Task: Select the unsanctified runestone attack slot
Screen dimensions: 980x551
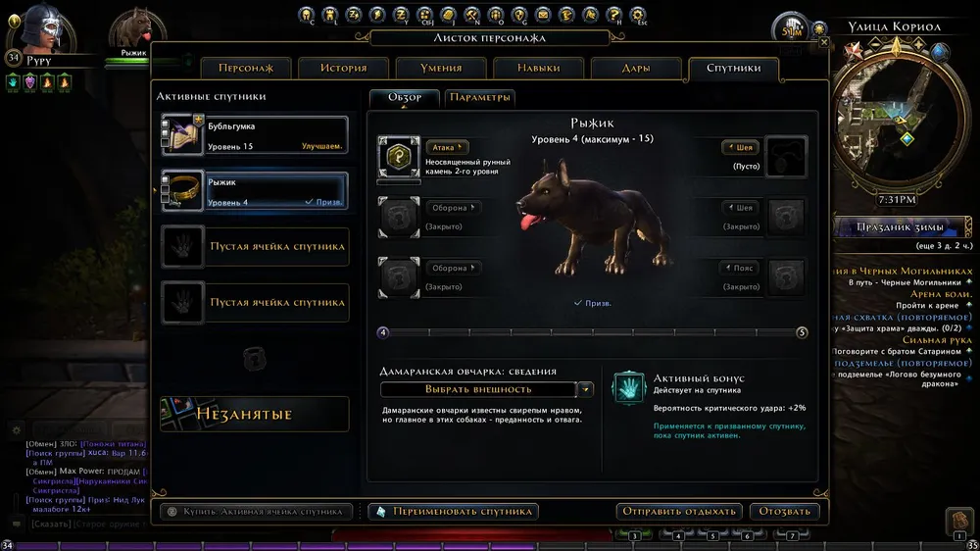Action: pyautogui.click(x=399, y=156)
